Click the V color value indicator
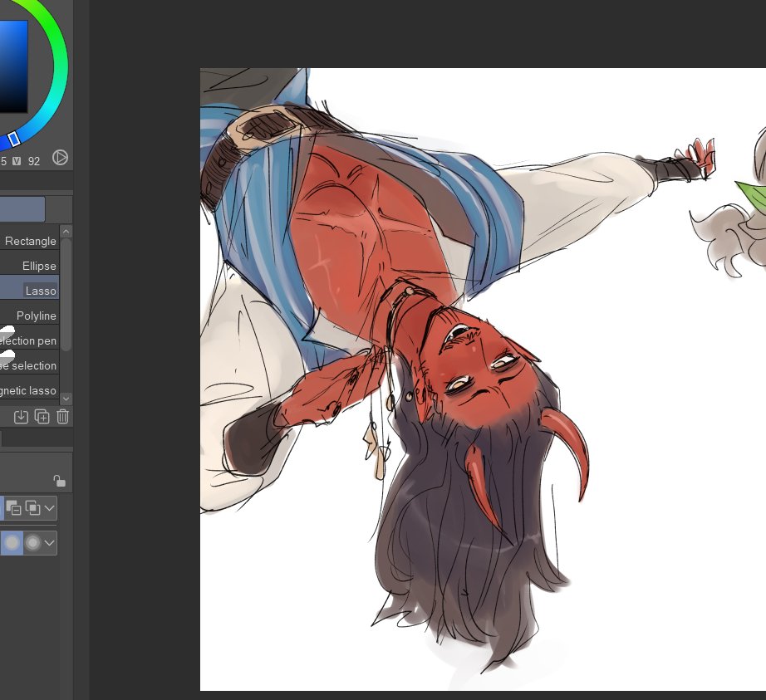Screen dimensions: 766x700 point(17,161)
